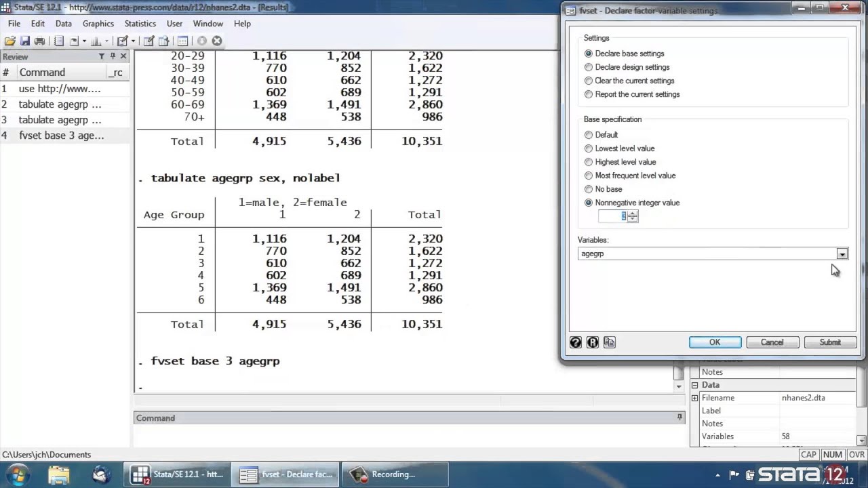This screenshot has height=488, width=868.
Task: Click the Results window scroll-down arrow
Action: point(679,386)
